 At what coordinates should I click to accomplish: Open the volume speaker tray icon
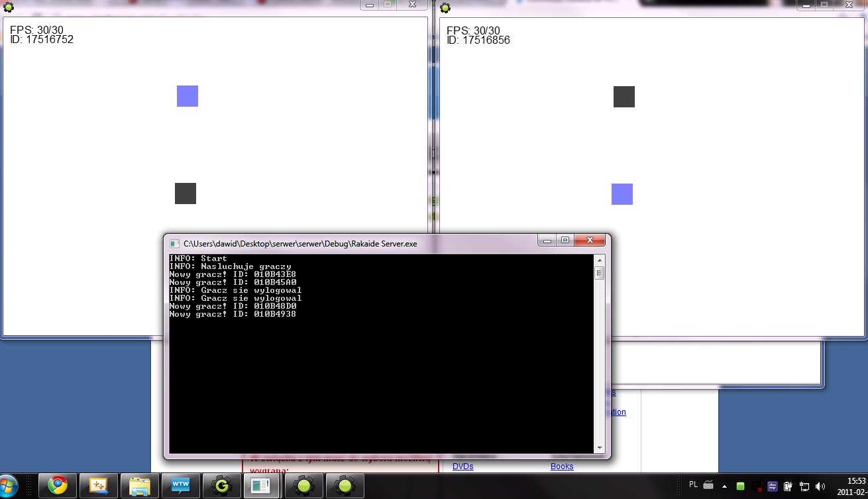pos(821,486)
